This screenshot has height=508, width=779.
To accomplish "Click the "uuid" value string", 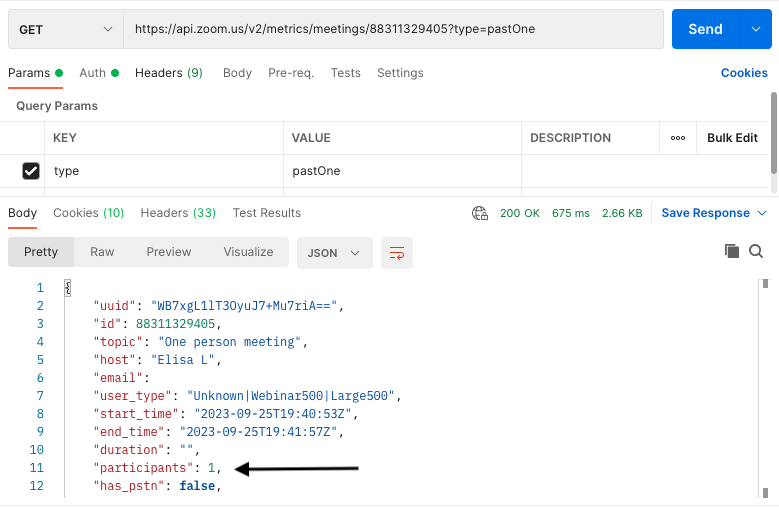I will [x=244, y=306].
